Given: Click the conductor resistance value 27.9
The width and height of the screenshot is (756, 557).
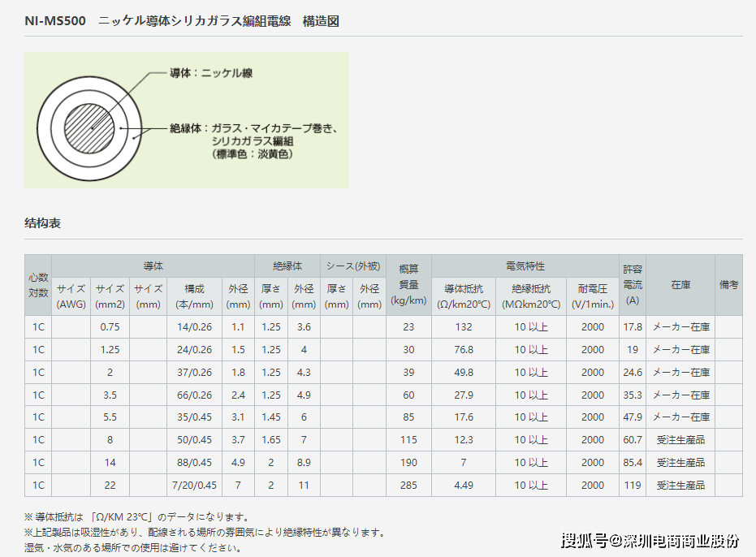Looking at the screenshot, I should tap(464, 395).
